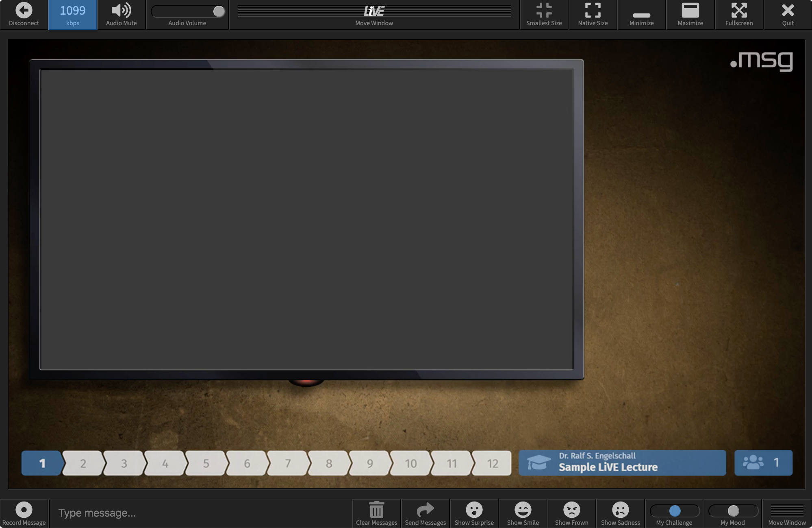The width and height of the screenshot is (812, 528).
Task: Select slide step 5
Action: (x=206, y=463)
